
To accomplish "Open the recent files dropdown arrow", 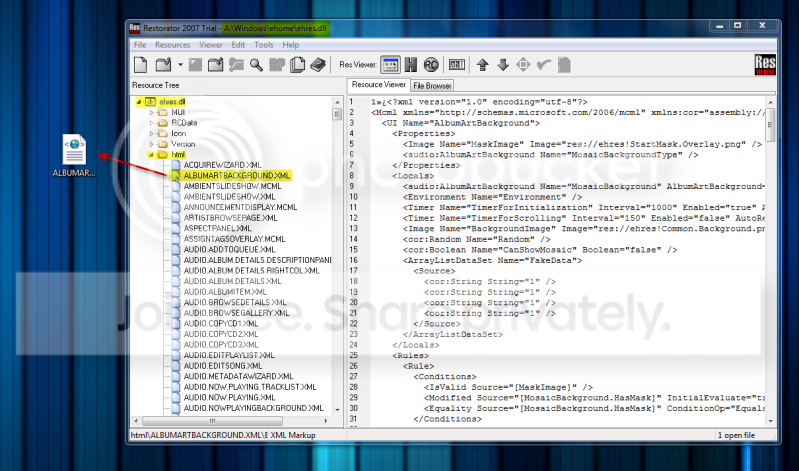I will [180, 65].
